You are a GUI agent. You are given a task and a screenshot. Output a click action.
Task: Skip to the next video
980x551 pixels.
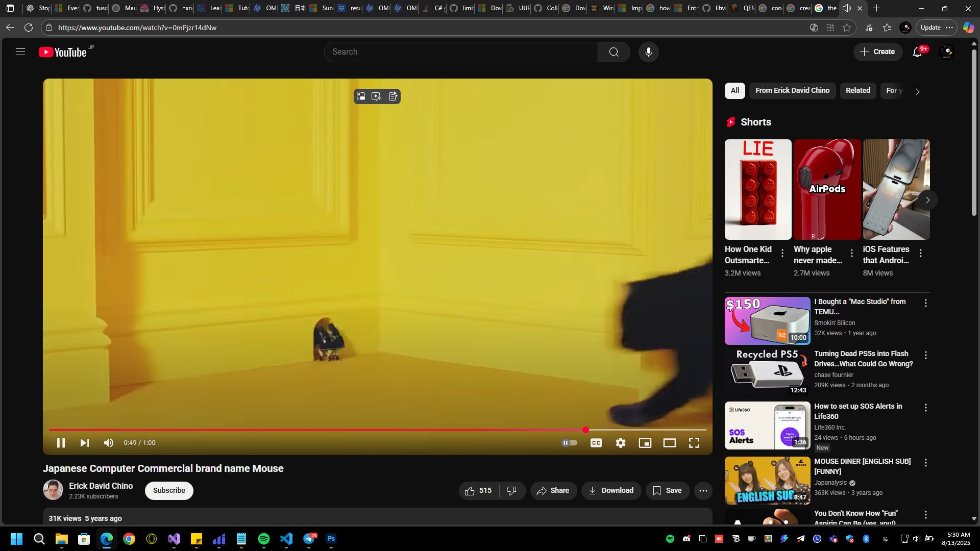85,443
